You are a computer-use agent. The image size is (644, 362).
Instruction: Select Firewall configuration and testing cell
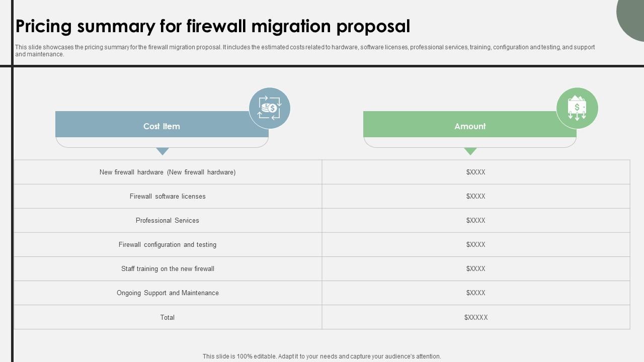[x=168, y=244]
